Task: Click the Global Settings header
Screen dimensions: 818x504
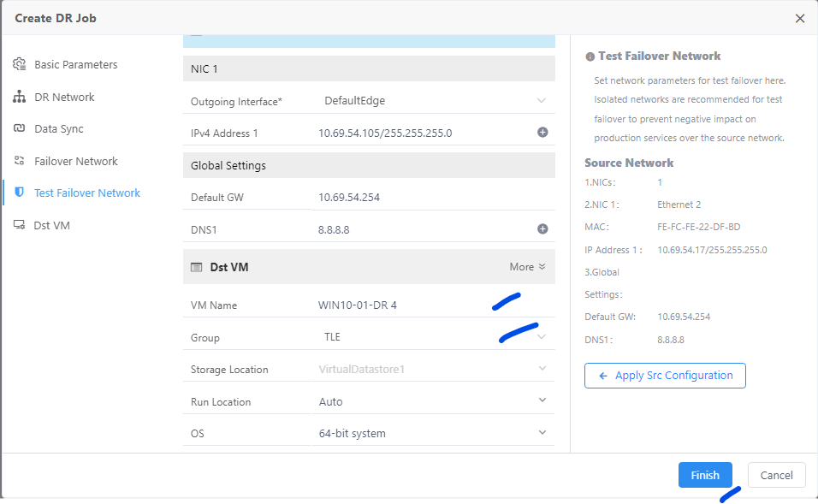Action: pyautogui.click(x=369, y=165)
